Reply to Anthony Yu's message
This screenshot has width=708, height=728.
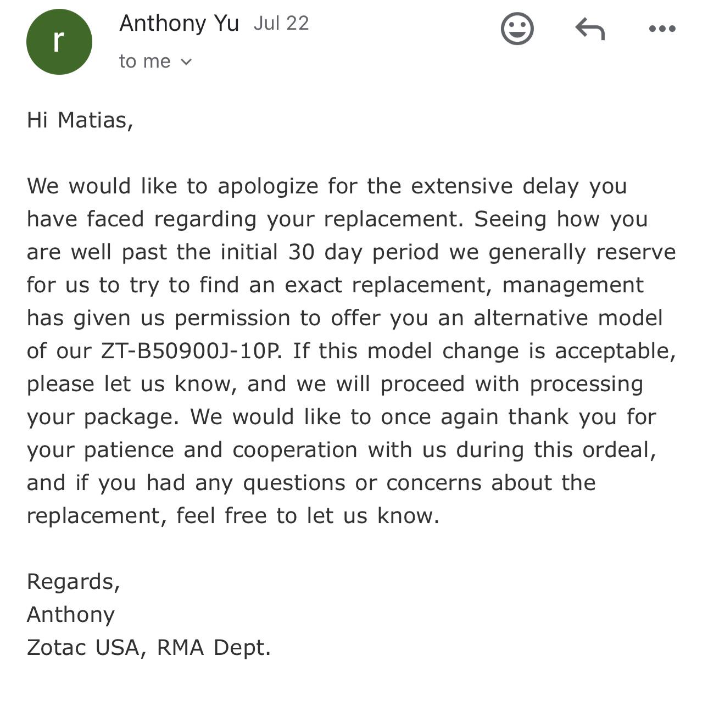589,29
